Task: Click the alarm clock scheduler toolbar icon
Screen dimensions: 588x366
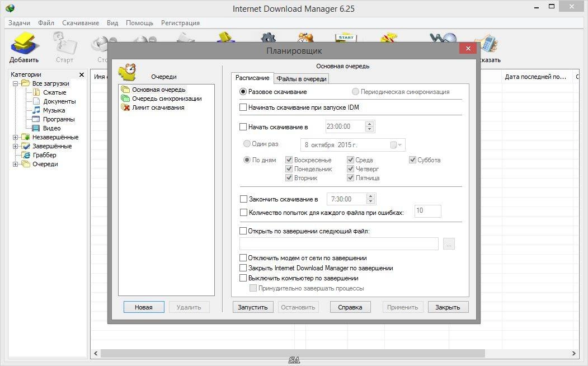Action: tap(305, 37)
